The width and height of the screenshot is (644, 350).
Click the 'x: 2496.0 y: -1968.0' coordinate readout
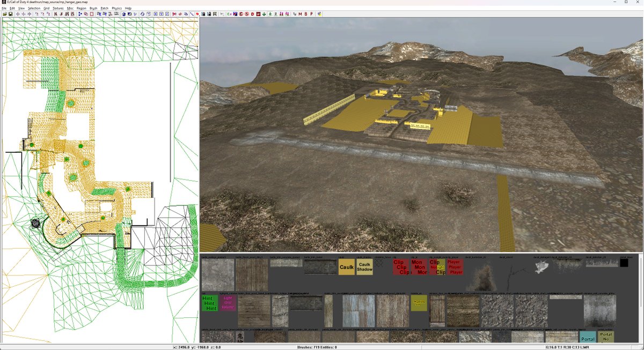192,347
